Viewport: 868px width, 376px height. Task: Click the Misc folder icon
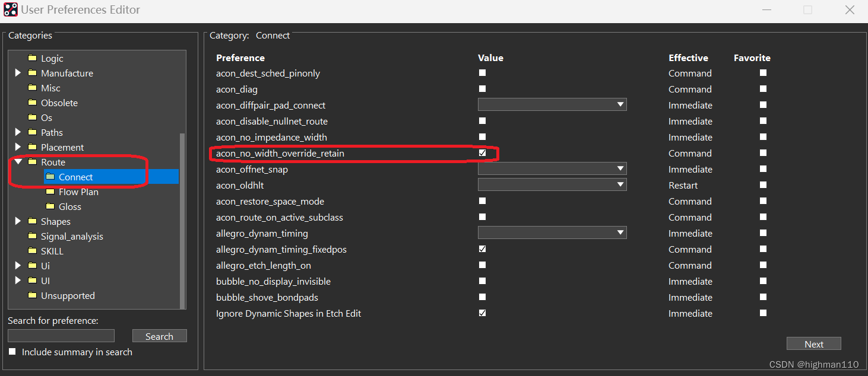pos(32,88)
